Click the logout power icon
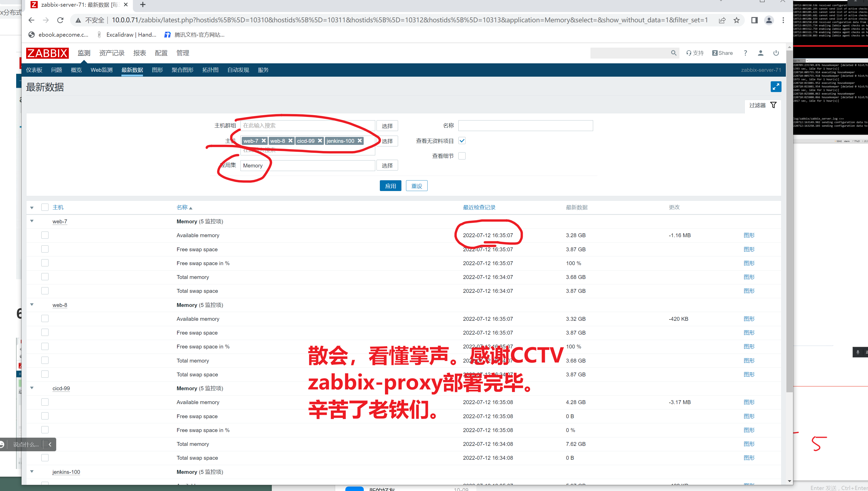 [x=776, y=53]
